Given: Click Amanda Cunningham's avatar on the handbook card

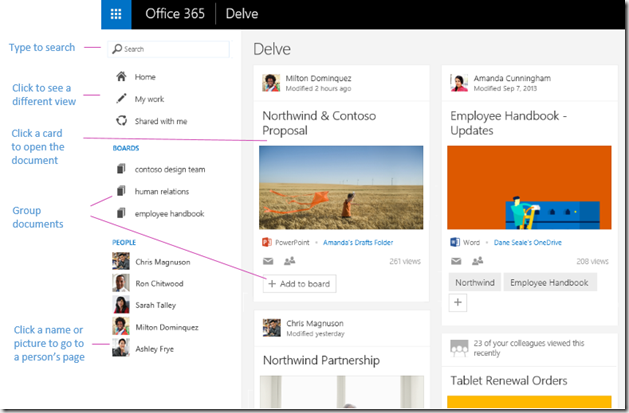Looking at the screenshot, I should click(x=459, y=83).
